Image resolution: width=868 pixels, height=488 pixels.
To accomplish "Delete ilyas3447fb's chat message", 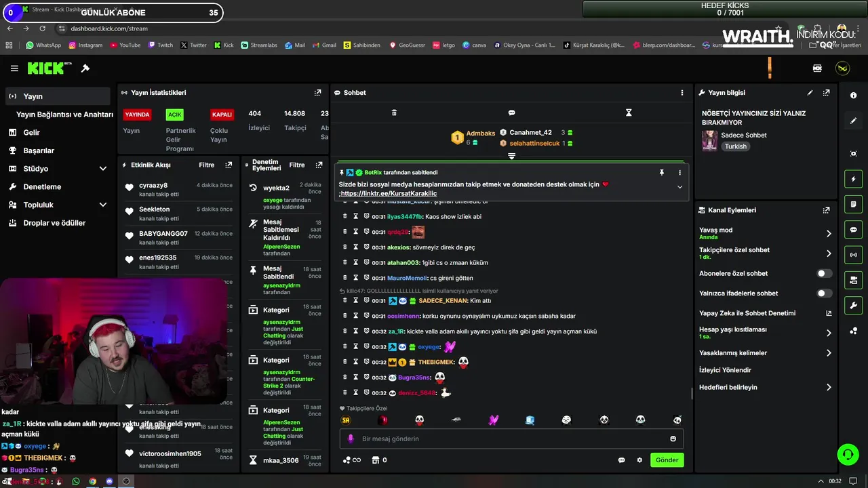I will click(344, 217).
